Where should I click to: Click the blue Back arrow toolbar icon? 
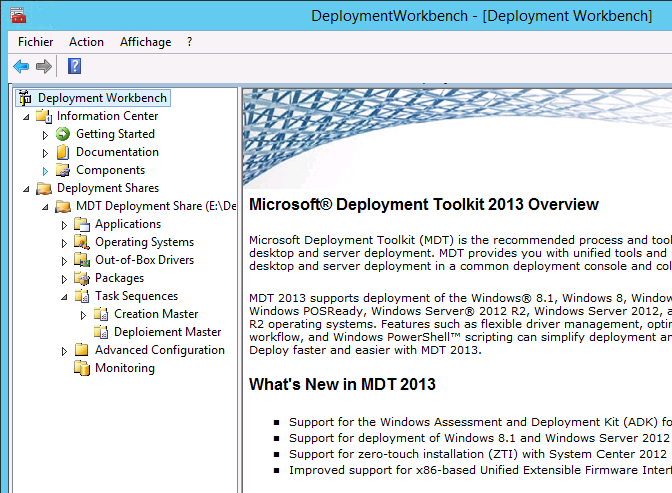tap(21, 66)
